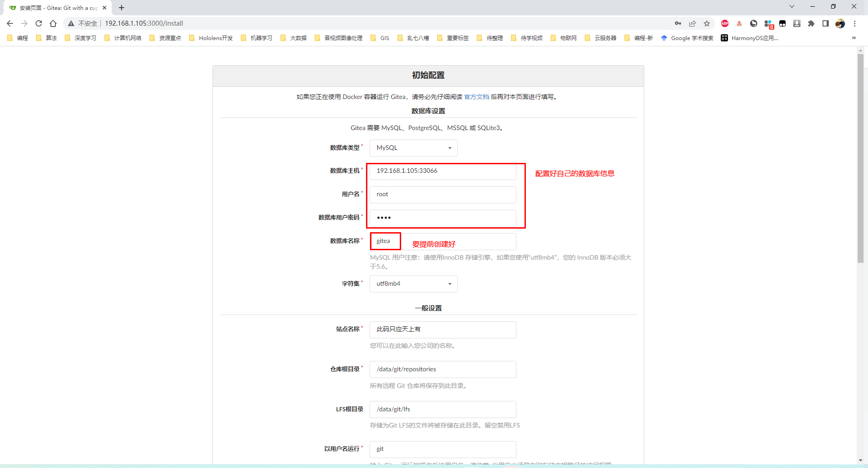868x468 pixels.
Task: Open the 算法 bookmark folder
Action: pyautogui.click(x=47, y=38)
